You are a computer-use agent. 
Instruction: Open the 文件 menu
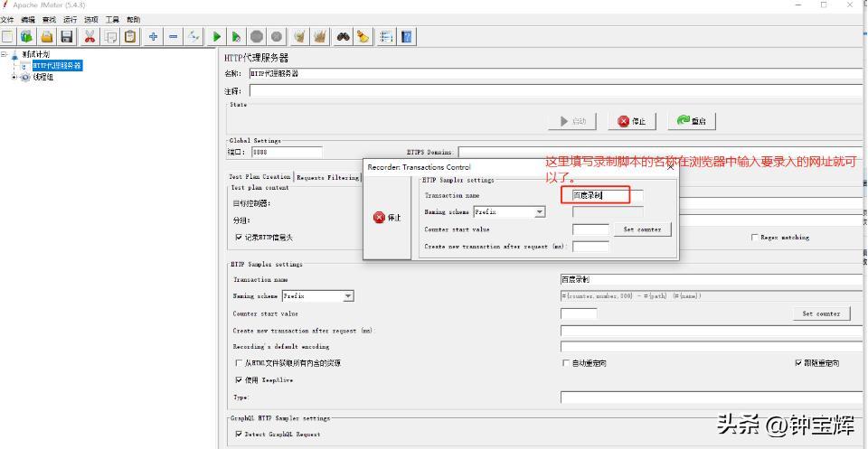coord(7,19)
